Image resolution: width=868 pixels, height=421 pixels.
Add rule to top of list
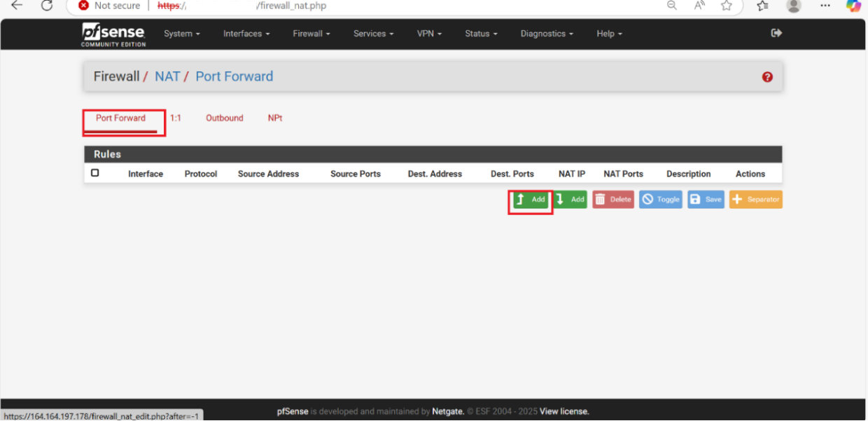[x=531, y=200]
